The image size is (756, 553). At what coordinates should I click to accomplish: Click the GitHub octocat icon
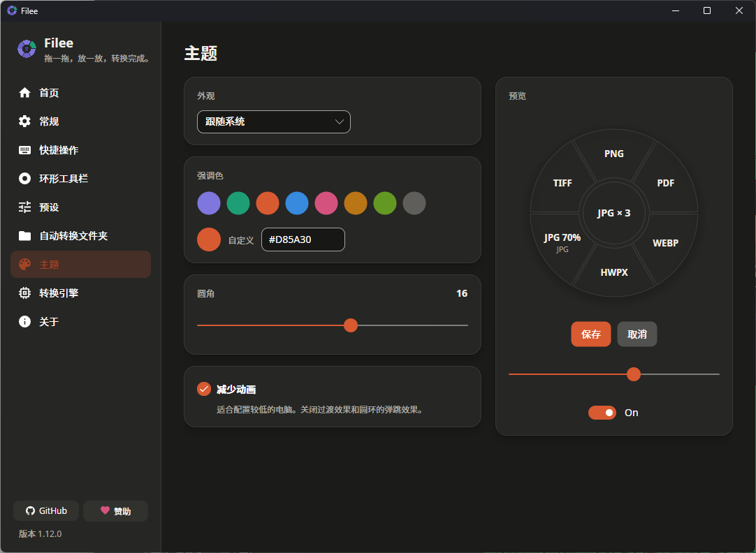pyautogui.click(x=30, y=511)
